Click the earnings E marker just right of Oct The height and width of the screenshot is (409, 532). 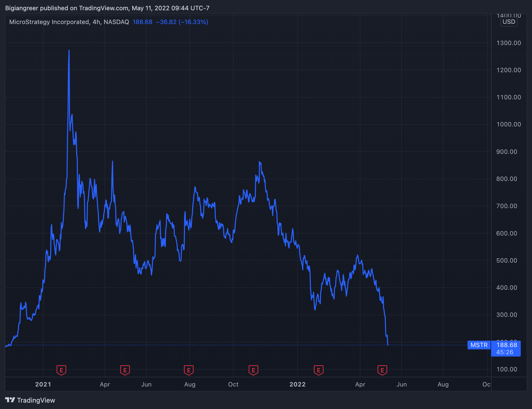coord(253,370)
